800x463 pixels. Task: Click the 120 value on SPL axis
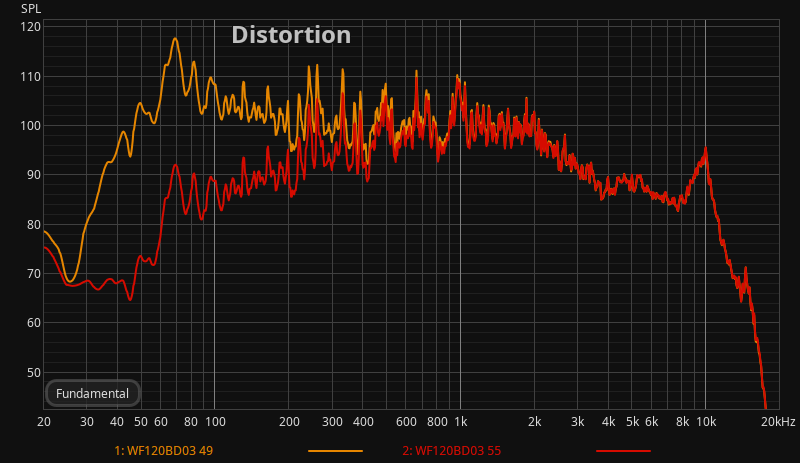[31, 27]
